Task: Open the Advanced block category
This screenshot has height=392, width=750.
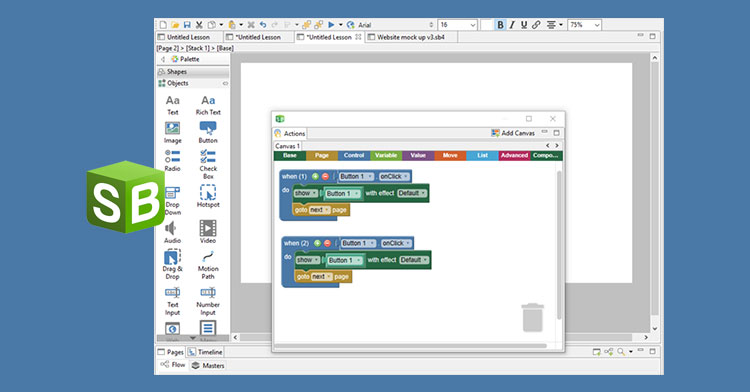Action: (x=514, y=155)
